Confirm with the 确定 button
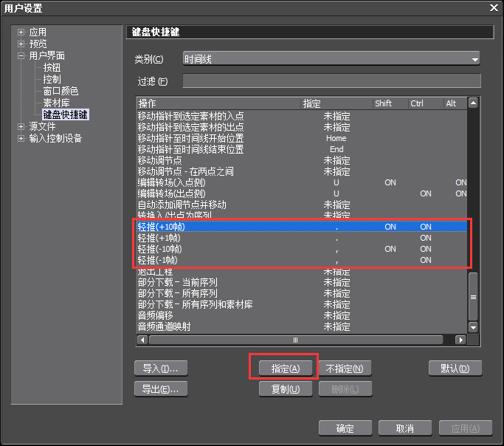This screenshot has width=504, height=446. click(345, 428)
